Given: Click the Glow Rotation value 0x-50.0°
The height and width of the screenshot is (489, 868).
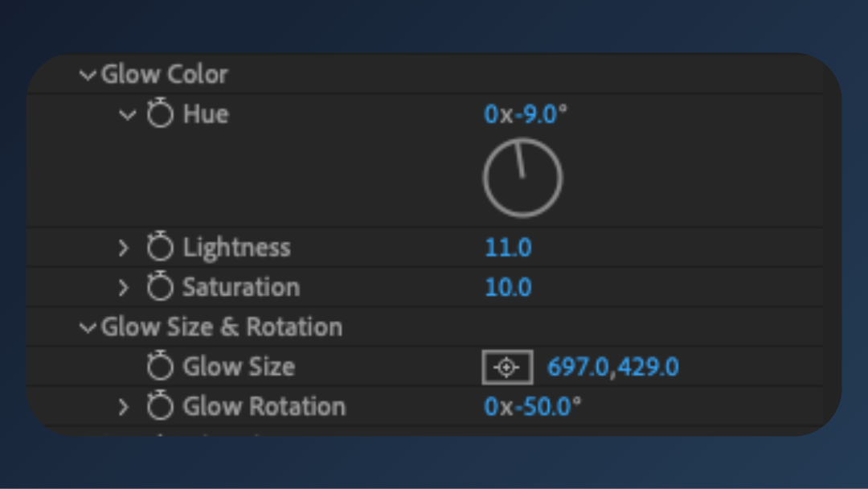Looking at the screenshot, I should click(532, 407).
